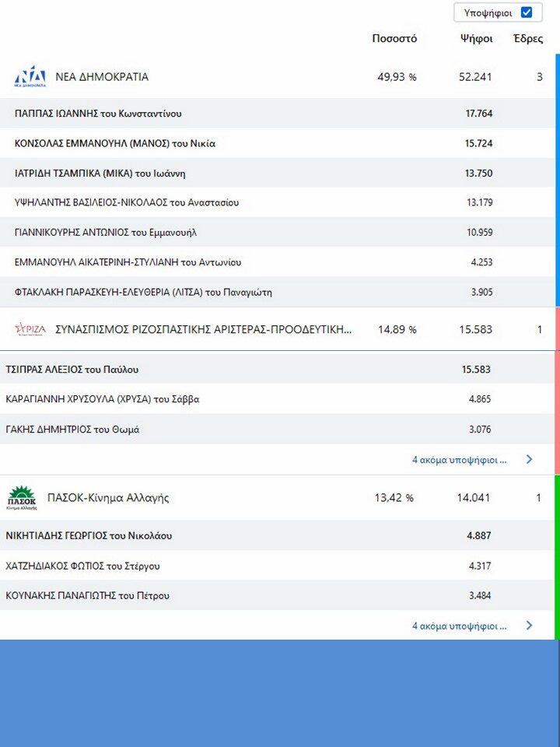Click the Νέα Δημοκρατία party logo
560x747 pixels.
click(x=30, y=76)
